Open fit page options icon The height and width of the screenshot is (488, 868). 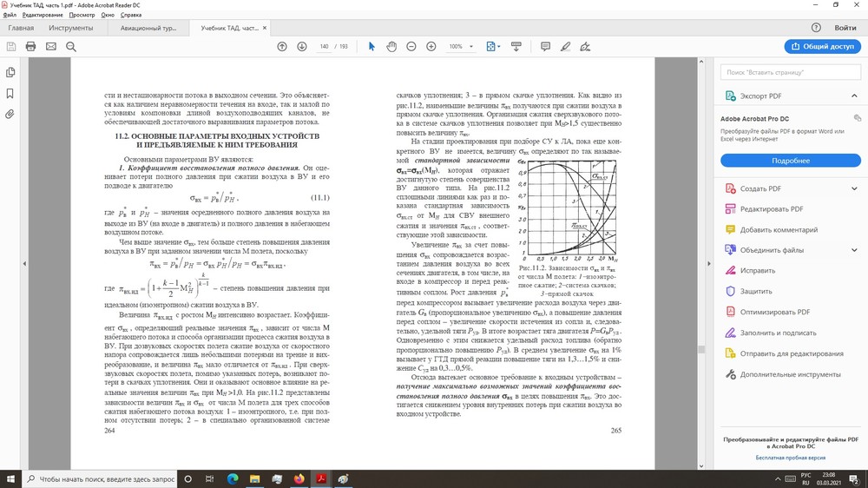492,47
